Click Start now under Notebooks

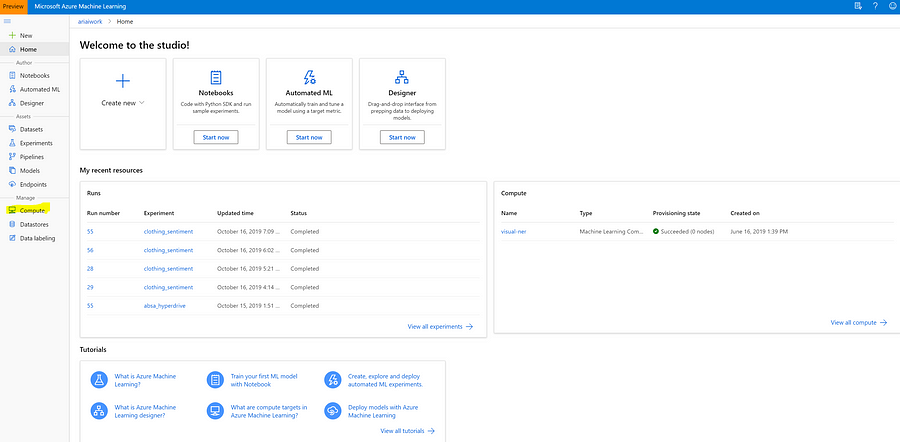click(216, 137)
